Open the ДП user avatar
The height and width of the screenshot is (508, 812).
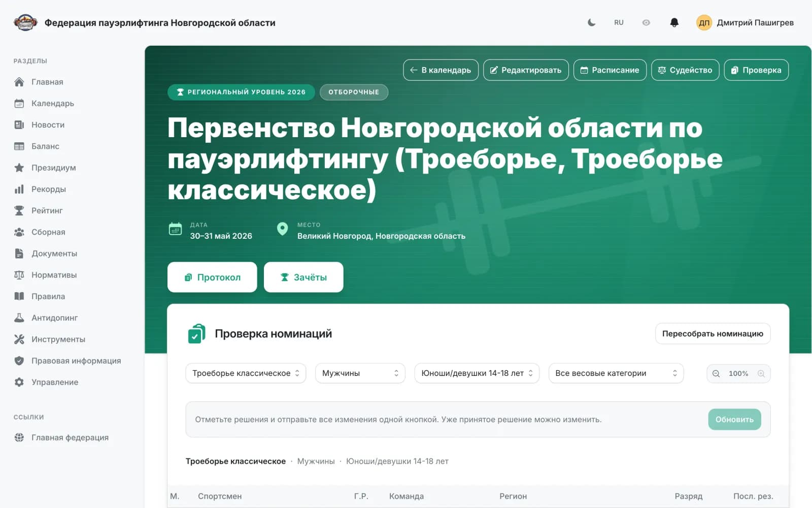tap(704, 22)
